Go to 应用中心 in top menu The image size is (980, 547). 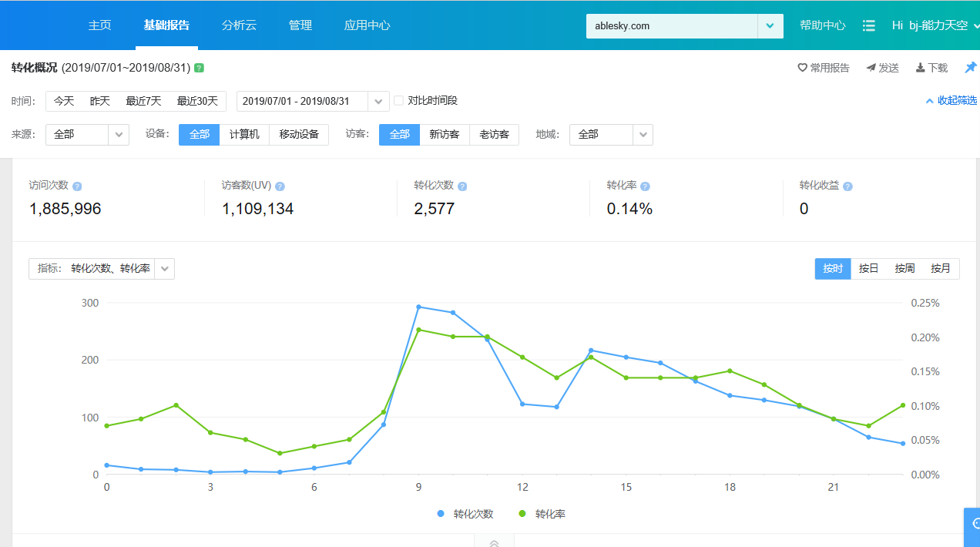pyautogui.click(x=367, y=25)
